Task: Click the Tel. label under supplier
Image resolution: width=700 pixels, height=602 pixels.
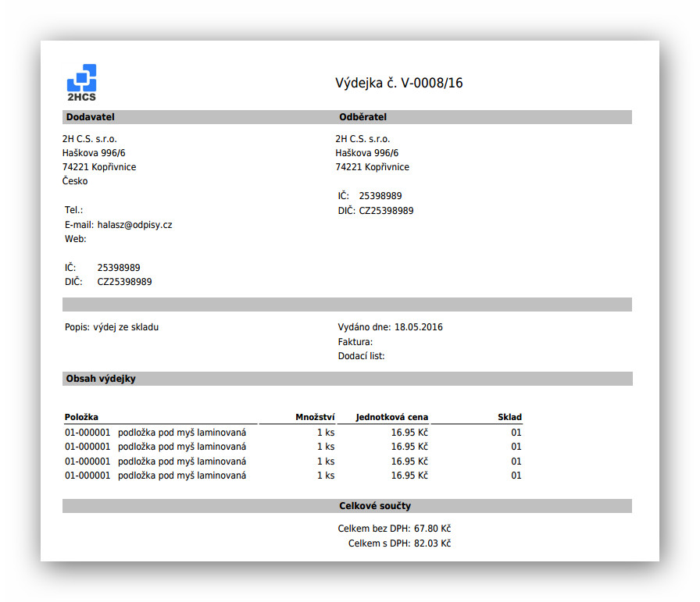Action: coord(73,210)
